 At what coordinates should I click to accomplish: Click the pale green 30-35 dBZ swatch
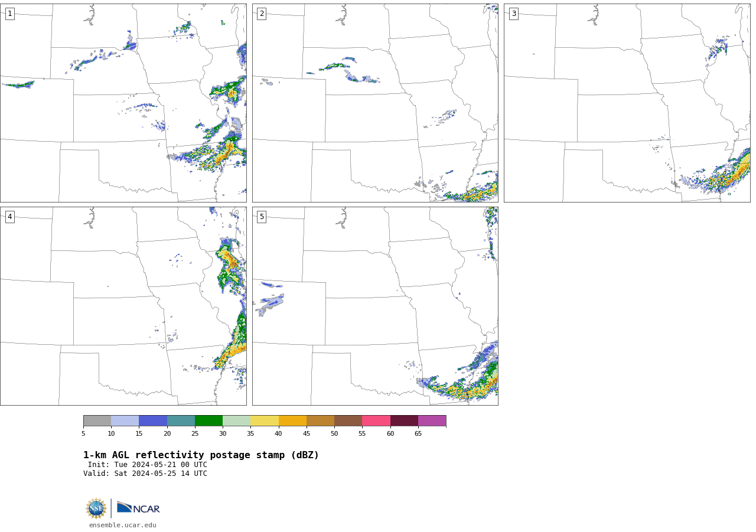(236, 421)
